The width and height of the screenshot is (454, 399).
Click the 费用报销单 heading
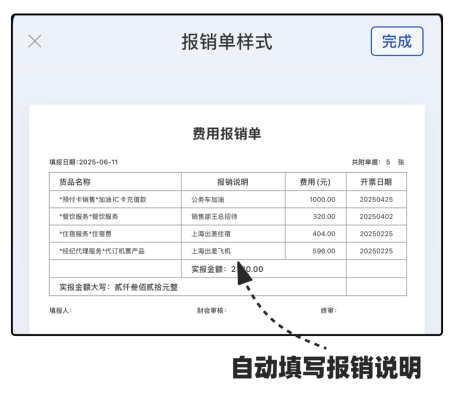click(227, 134)
